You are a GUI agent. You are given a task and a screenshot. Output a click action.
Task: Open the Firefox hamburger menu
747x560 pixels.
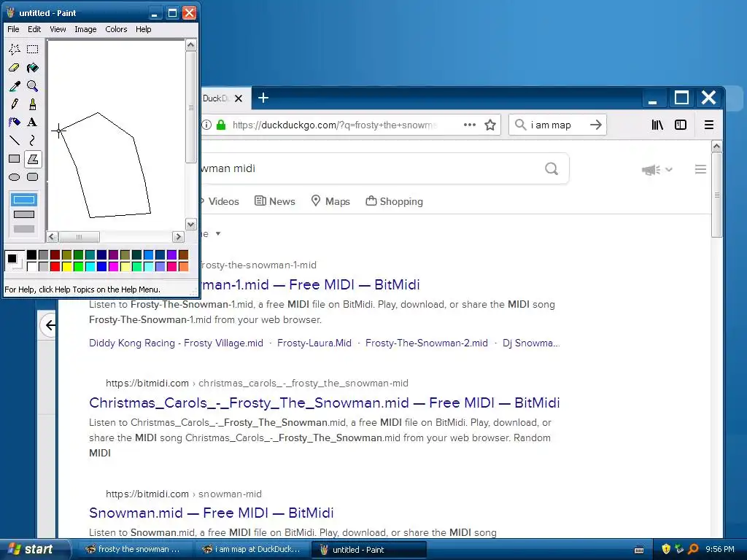pyautogui.click(x=709, y=125)
